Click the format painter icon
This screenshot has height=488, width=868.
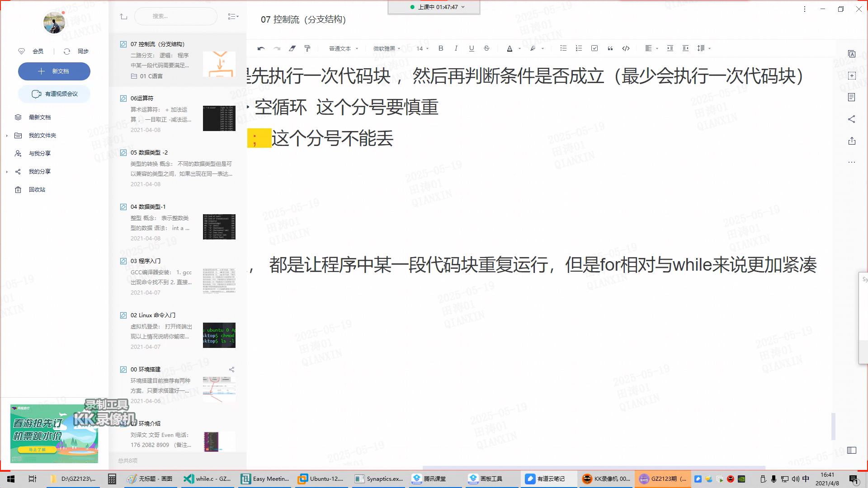tap(307, 48)
